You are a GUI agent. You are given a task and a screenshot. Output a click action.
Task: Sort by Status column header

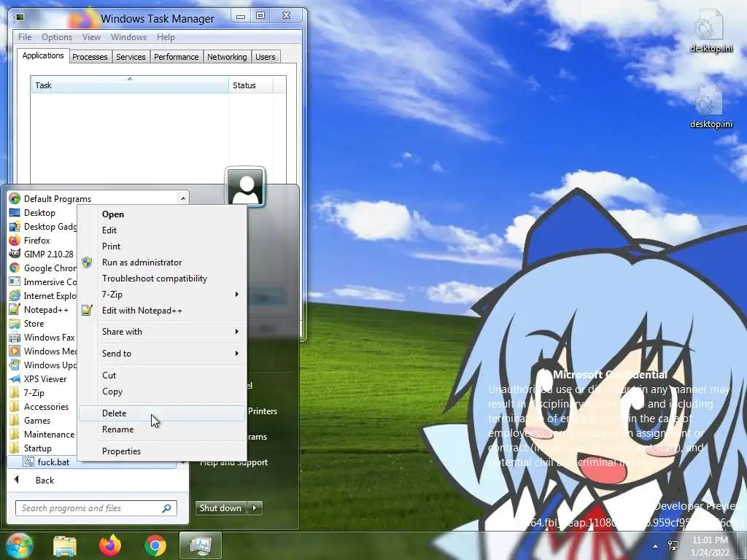(x=251, y=85)
